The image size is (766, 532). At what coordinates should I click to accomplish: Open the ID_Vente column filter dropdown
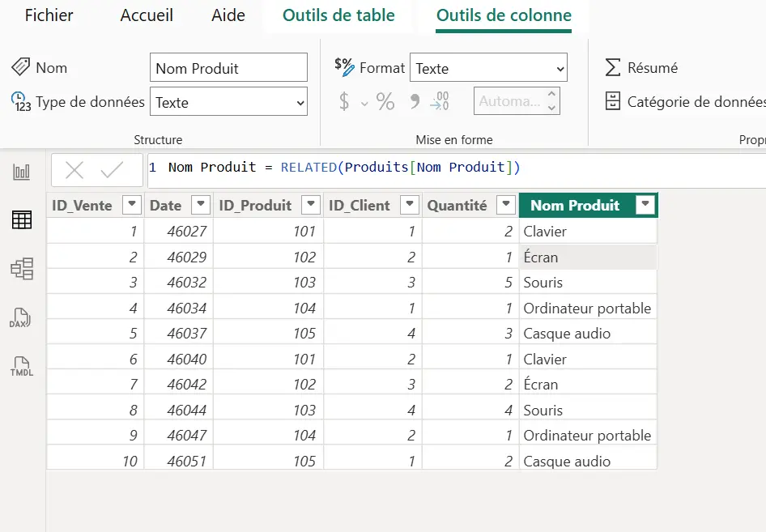132,204
